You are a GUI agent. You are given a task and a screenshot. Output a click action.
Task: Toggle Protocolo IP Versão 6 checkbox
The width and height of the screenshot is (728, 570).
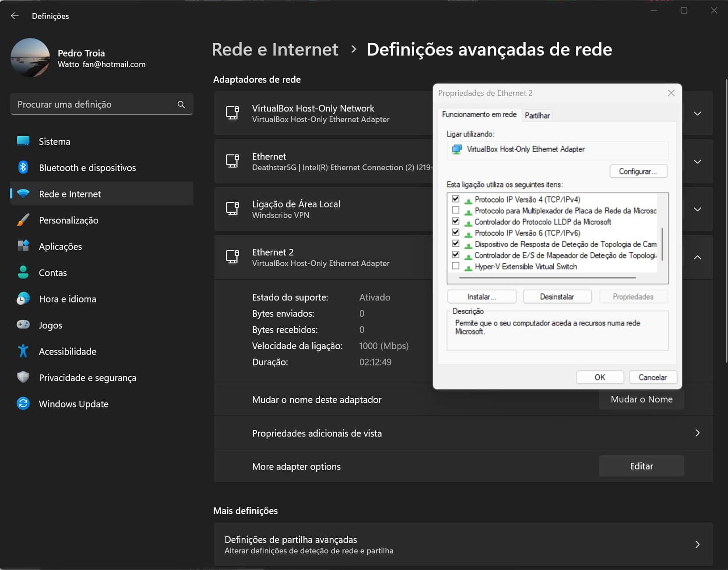click(456, 232)
